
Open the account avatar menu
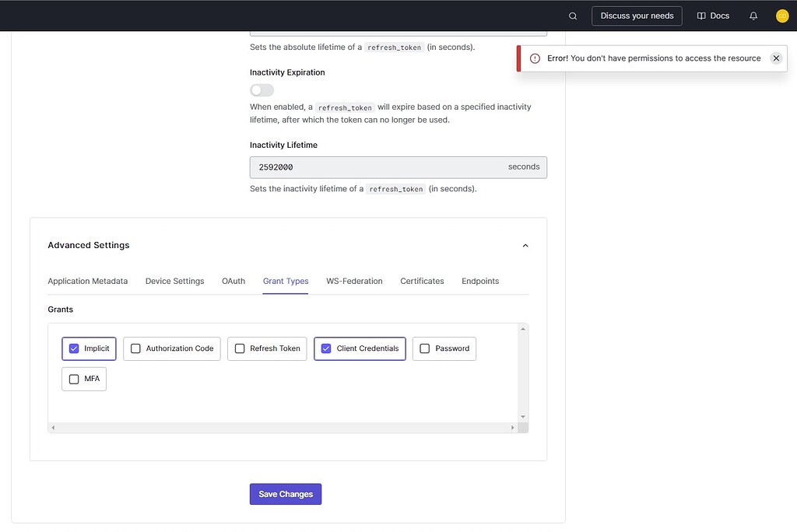click(781, 16)
